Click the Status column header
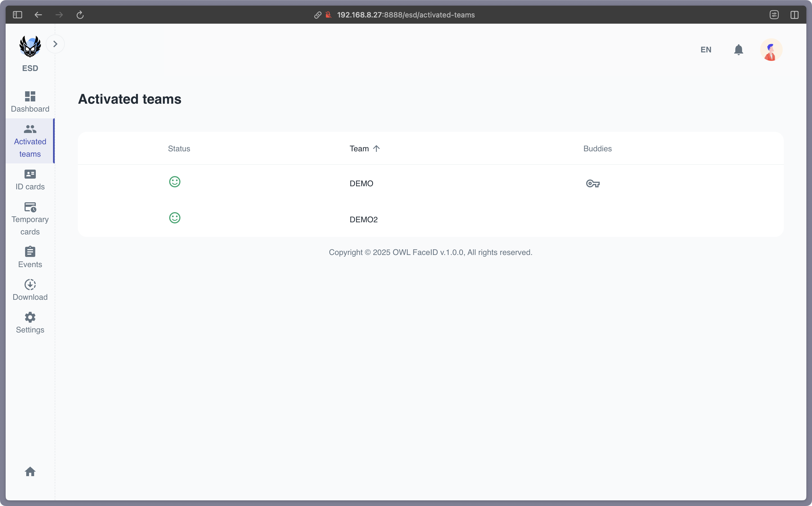This screenshot has height=506, width=812. tap(179, 148)
